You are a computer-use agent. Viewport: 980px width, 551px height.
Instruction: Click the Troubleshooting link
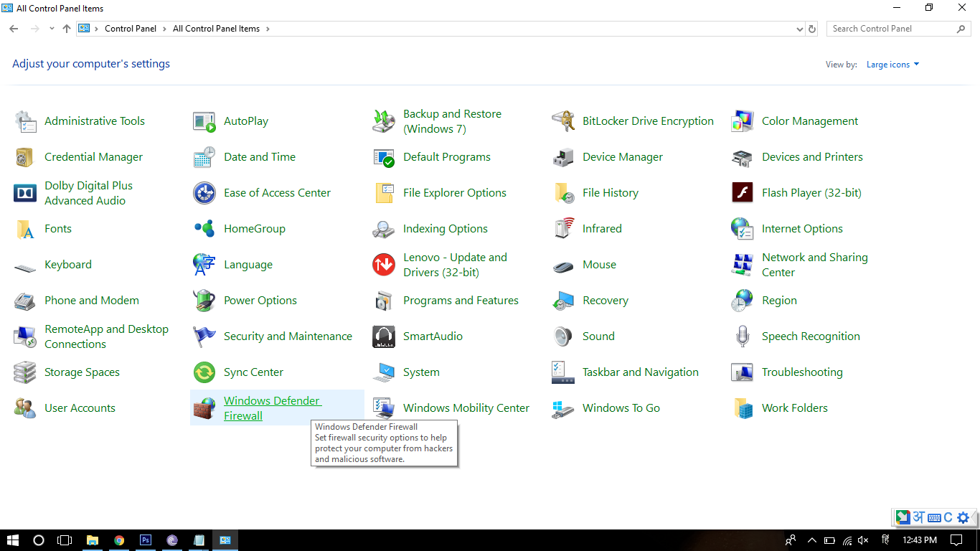pos(802,372)
